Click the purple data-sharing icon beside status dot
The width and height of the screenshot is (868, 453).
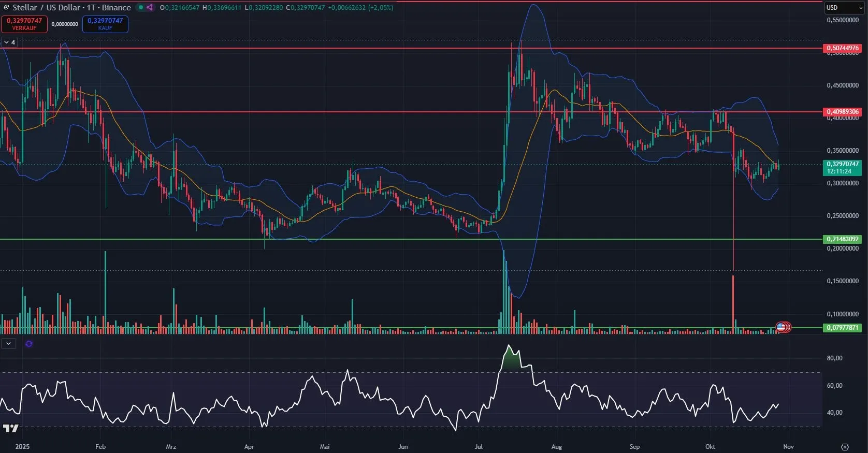pyautogui.click(x=150, y=8)
